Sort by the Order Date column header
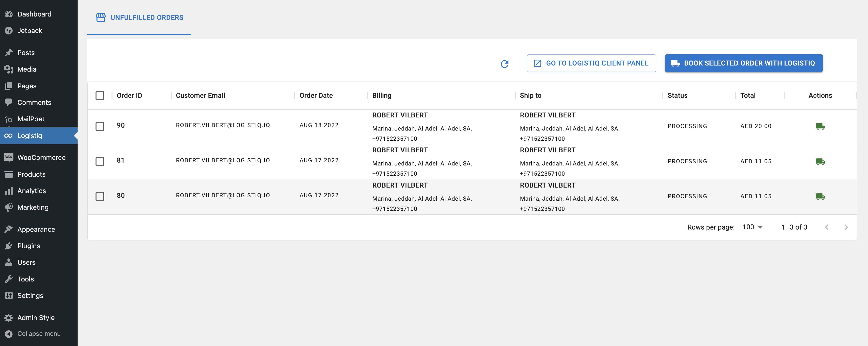The width and height of the screenshot is (868, 346). tap(316, 95)
